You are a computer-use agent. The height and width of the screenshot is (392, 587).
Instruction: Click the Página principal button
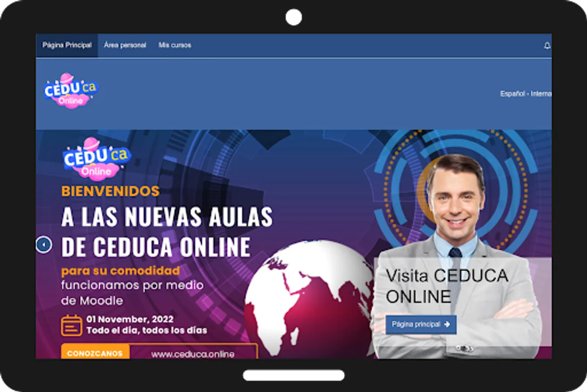421,324
